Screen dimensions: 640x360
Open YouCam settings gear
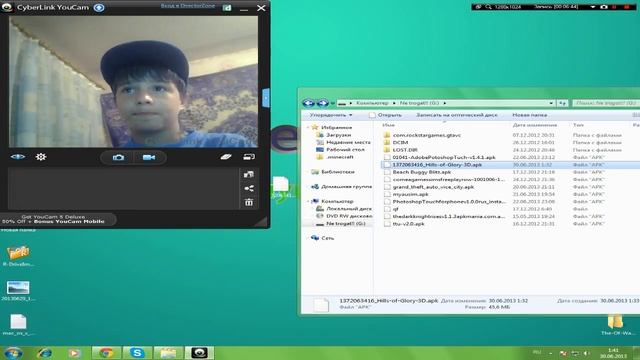coord(41,157)
